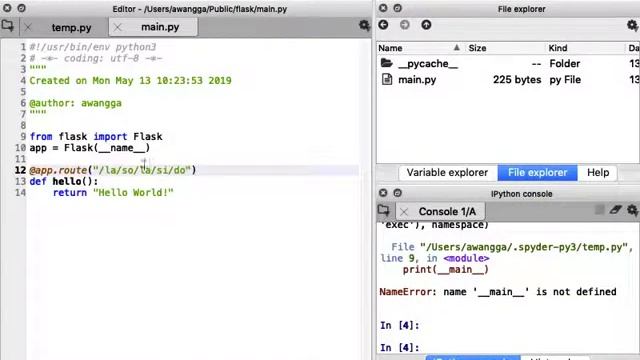Go to parent directory in File explorer
The width and height of the screenshot is (640, 360).
pos(426,25)
